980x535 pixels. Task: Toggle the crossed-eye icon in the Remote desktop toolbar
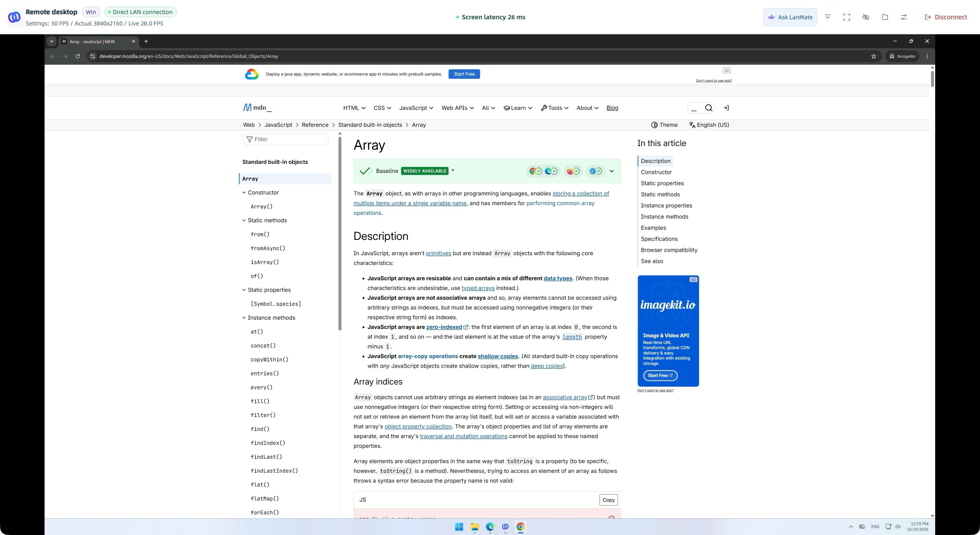click(866, 17)
